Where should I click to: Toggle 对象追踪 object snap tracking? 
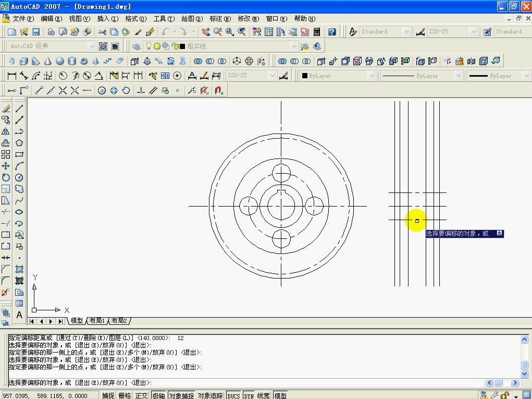click(x=211, y=395)
